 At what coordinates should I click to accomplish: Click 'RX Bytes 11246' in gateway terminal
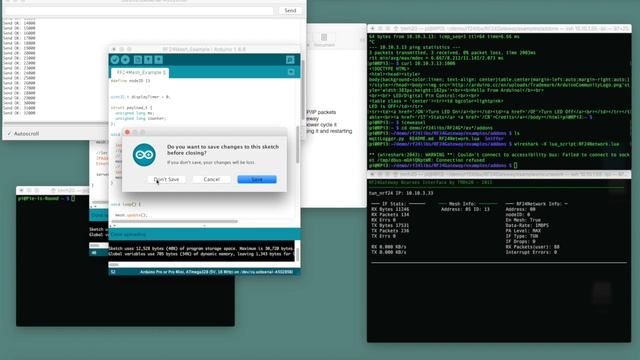point(390,209)
